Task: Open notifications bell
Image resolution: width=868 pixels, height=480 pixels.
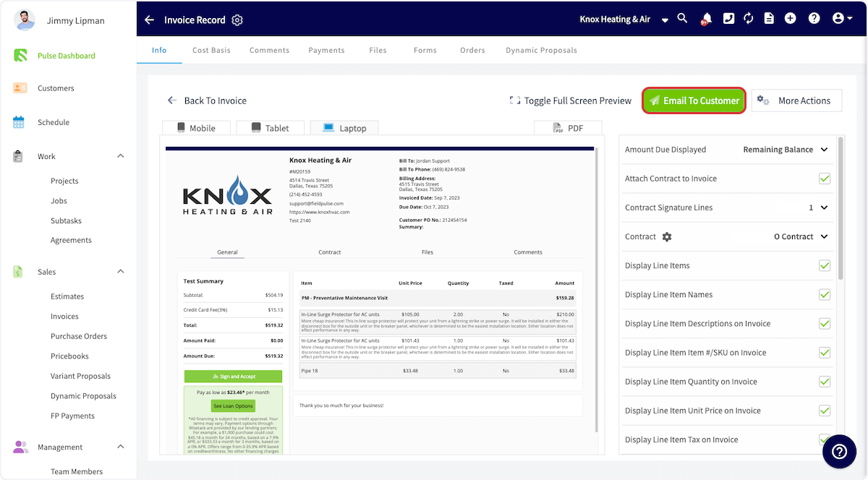Action: point(705,19)
